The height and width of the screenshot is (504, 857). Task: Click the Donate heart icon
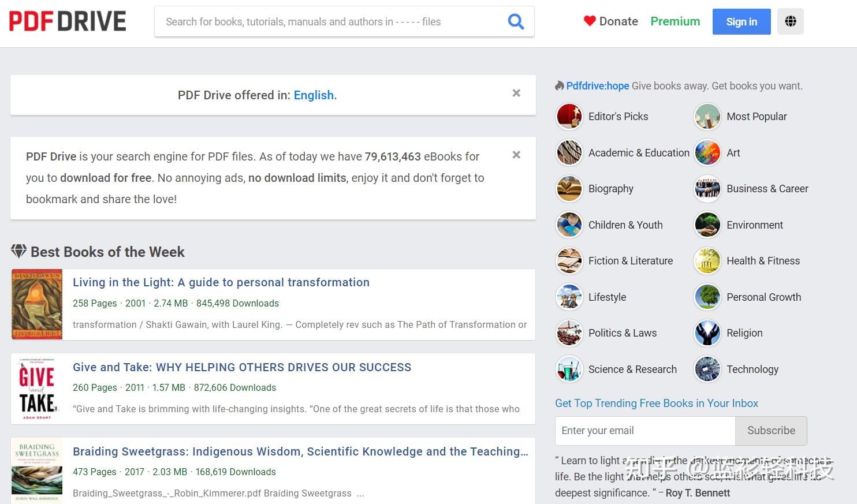click(590, 21)
